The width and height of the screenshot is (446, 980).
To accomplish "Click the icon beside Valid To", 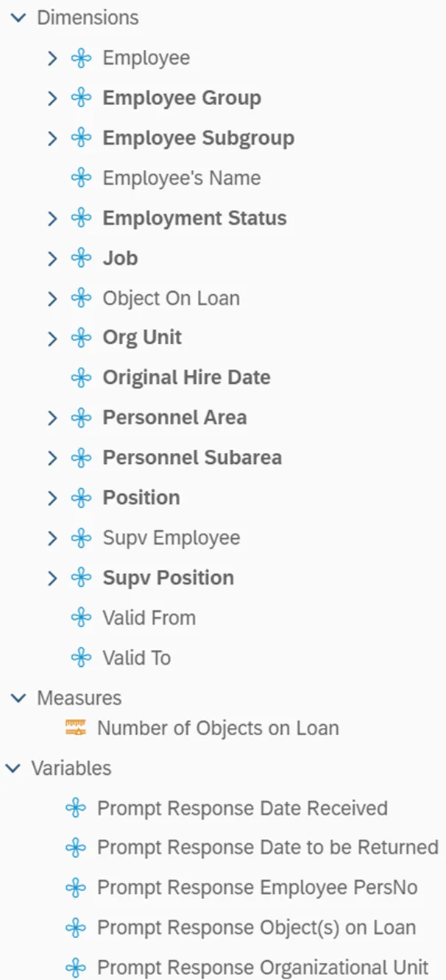I will click(x=81, y=657).
